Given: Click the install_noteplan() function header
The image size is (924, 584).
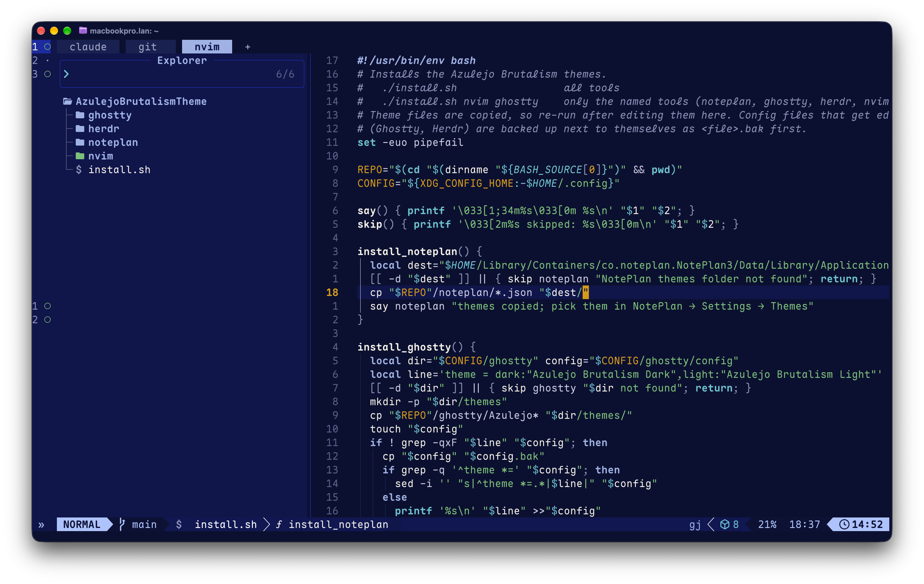Looking at the screenshot, I should (420, 252).
